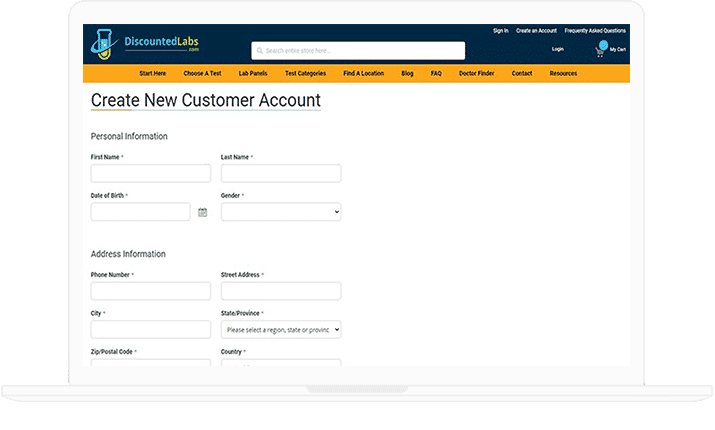Go to Find A Location page
This screenshot has height=430, width=715.
(363, 73)
